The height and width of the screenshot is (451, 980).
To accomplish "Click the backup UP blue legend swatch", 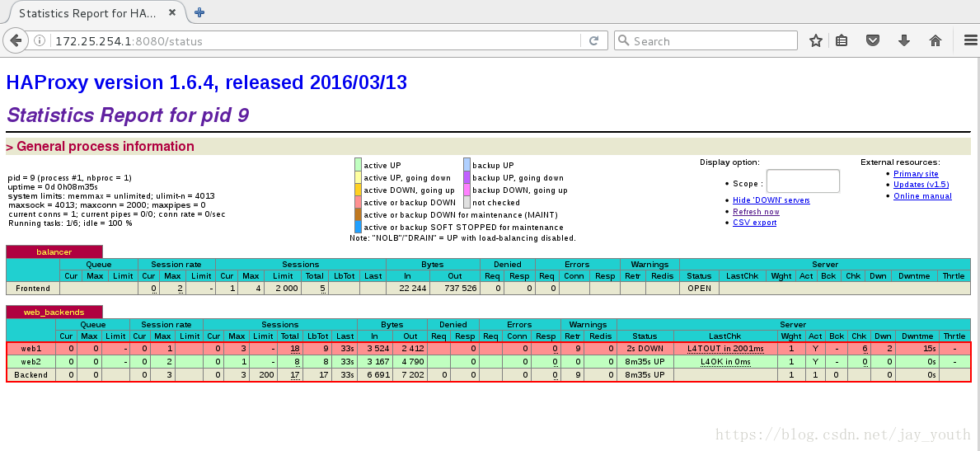I will (x=467, y=165).
